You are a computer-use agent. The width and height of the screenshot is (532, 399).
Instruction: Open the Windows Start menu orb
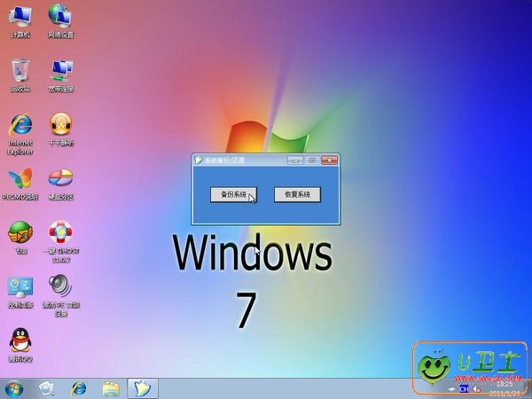coord(14,388)
